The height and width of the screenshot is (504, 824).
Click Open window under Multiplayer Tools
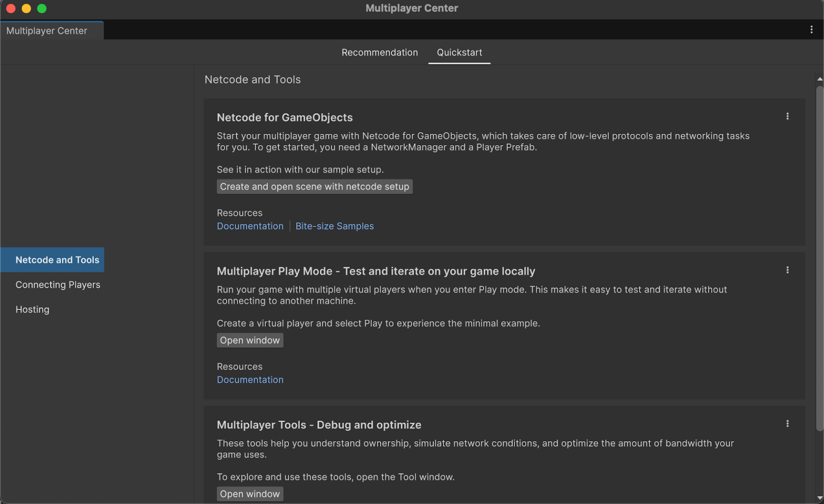(250, 494)
